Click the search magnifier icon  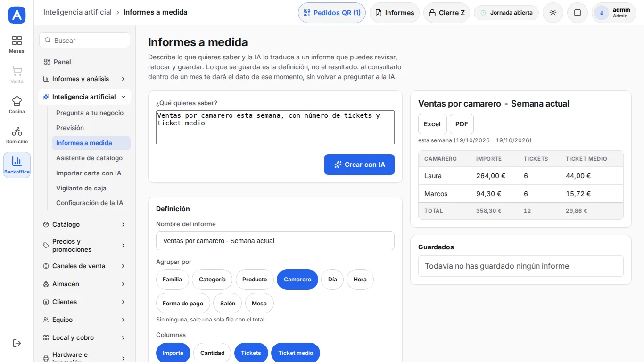click(x=48, y=41)
